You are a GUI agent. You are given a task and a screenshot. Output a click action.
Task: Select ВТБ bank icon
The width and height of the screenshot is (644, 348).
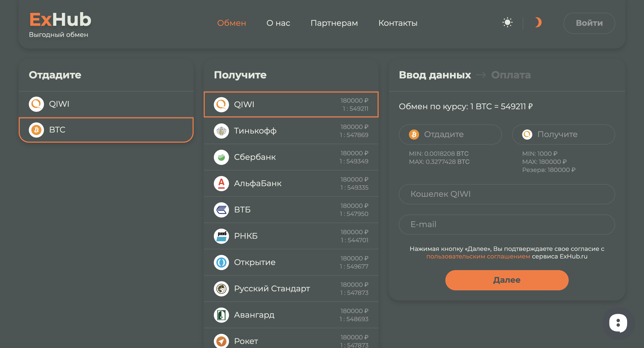click(x=221, y=210)
